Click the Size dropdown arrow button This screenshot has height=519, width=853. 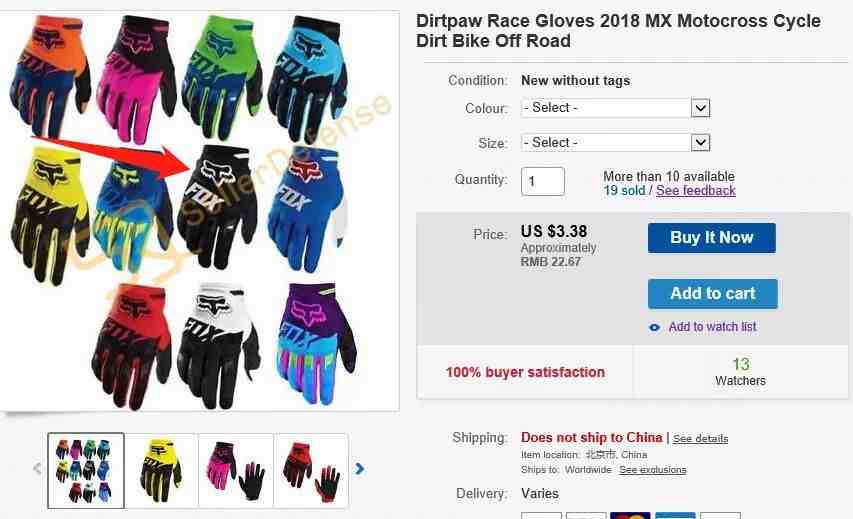(x=701, y=143)
